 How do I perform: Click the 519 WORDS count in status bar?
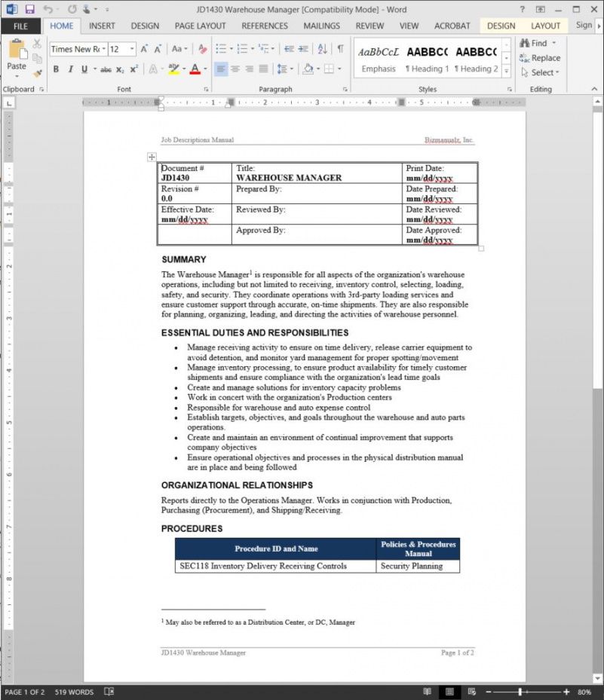click(x=75, y=692)
